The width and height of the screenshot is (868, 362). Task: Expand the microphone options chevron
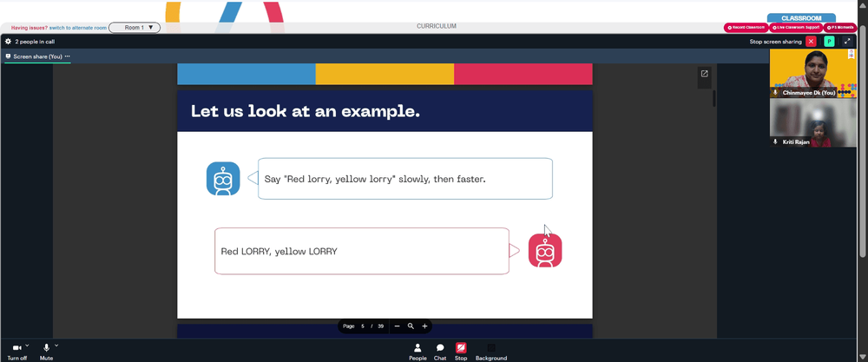pos(56,346)
